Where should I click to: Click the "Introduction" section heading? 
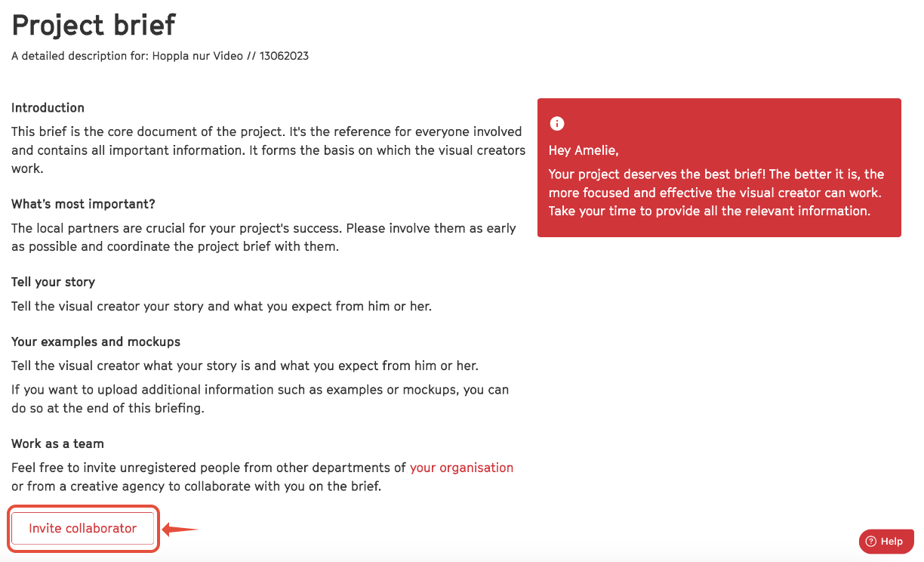coord(48,107)
